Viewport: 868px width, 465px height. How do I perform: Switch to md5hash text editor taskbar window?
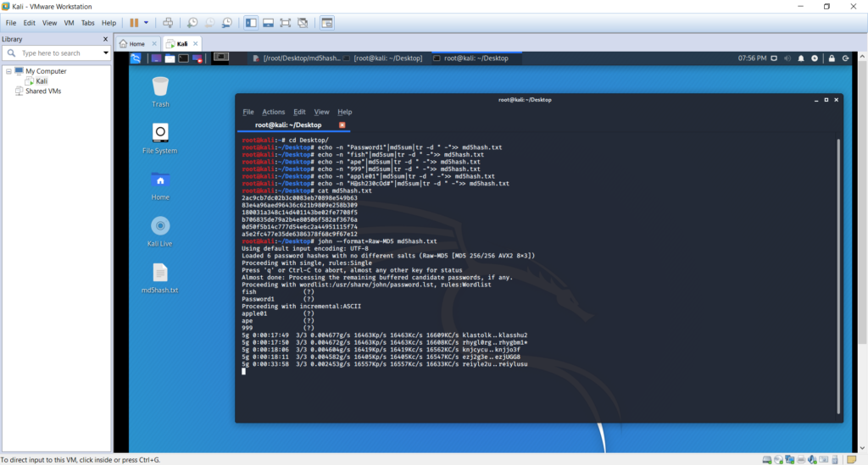296,58
